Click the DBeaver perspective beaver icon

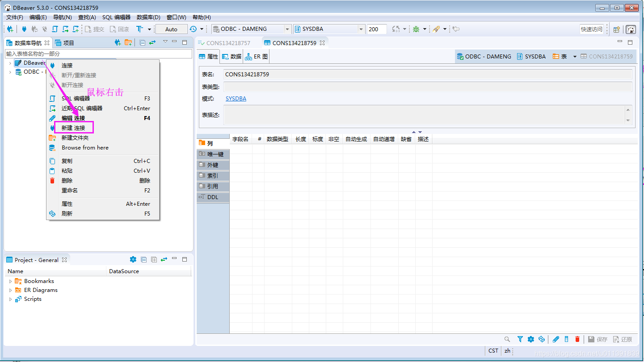point(631,29)
